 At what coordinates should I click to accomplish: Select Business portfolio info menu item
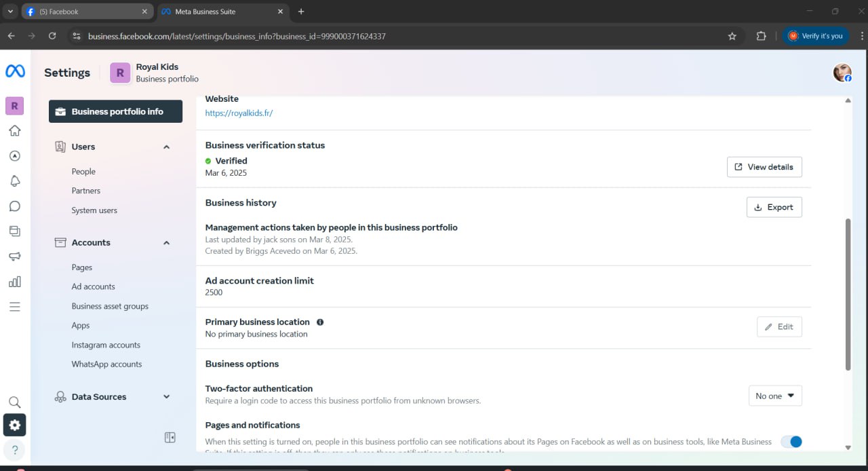tap(115, 111)
